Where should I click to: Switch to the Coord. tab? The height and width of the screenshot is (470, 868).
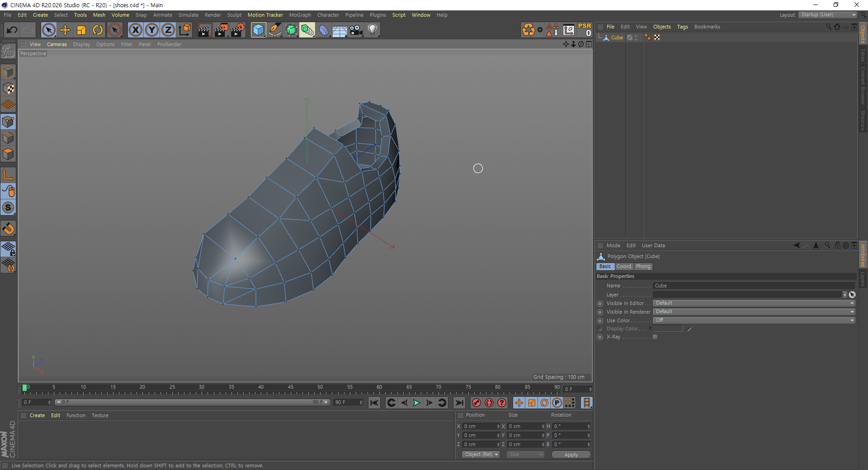click(x=624, y=267)
